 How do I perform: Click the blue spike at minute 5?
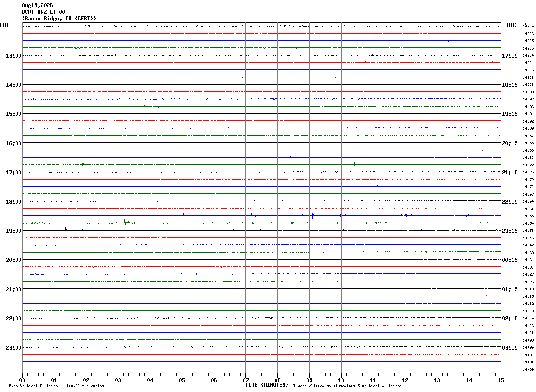(183, 216)
